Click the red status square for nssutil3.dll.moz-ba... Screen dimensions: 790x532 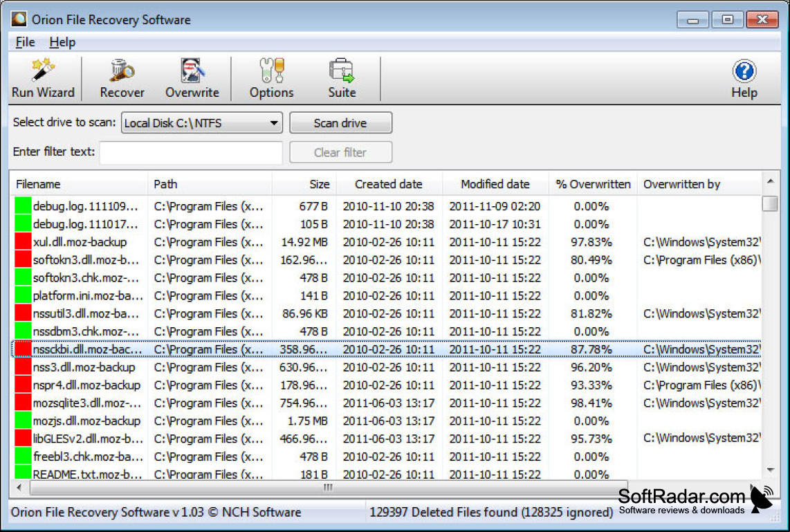23,313
